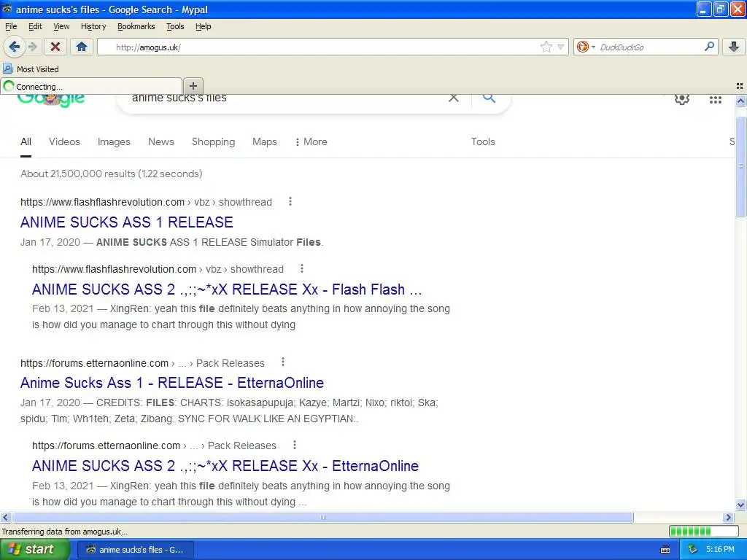Open ANIME SUCKS ASS 2 Flash Flash link

tap(227, 289)
